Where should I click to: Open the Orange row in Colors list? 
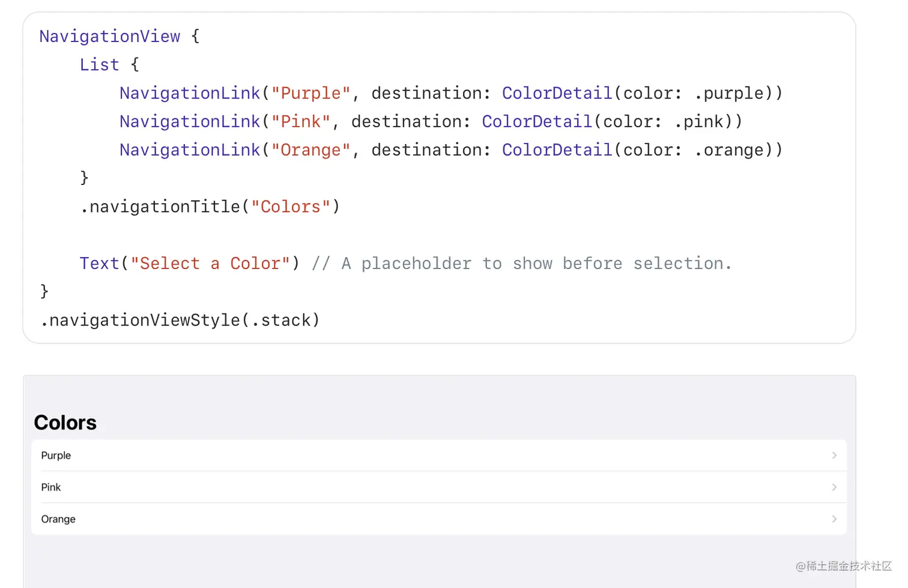pos(439,519)
